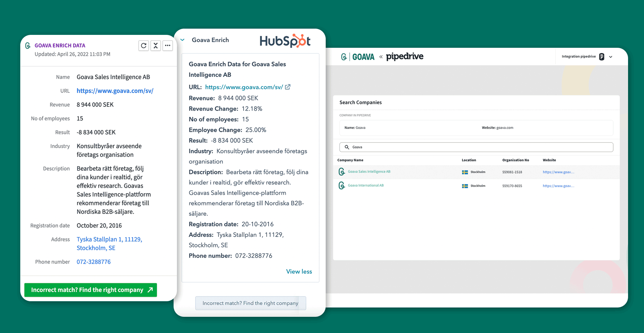
Task: Click Swedish flag in Goava Sales Intelligence row
Action: pos(465,172)
